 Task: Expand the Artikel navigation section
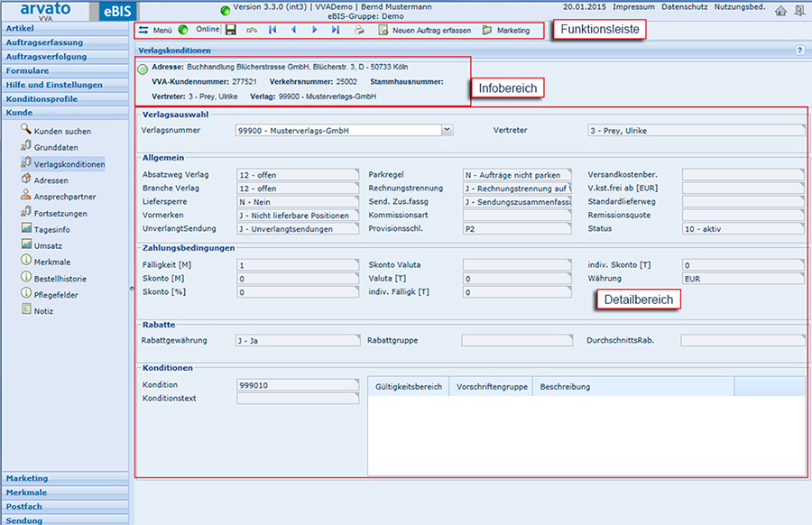click(65, 29)
